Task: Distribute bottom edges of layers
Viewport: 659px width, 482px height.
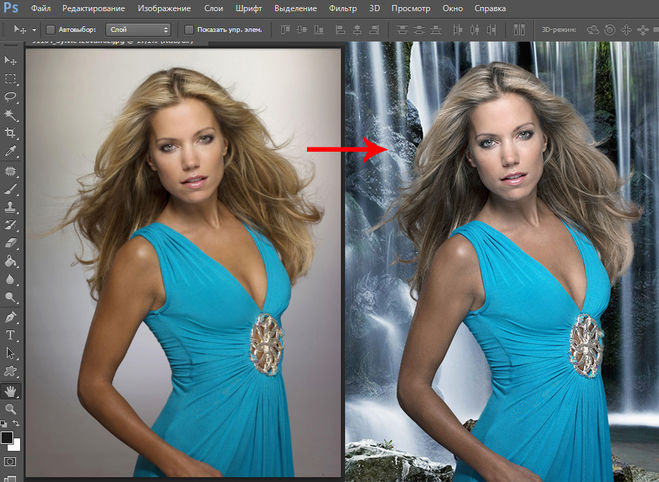Action: (x=436, y=30)
